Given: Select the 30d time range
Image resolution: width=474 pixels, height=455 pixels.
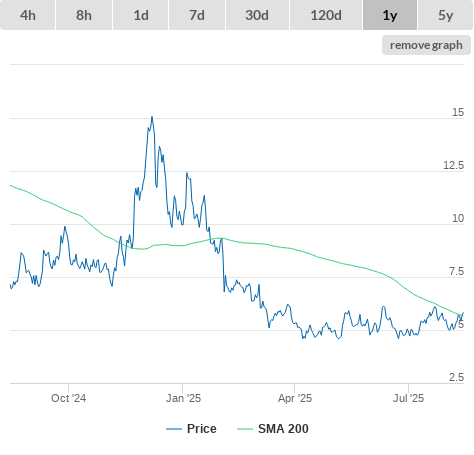Looking at the screenshot, I should tap(257, 15).
